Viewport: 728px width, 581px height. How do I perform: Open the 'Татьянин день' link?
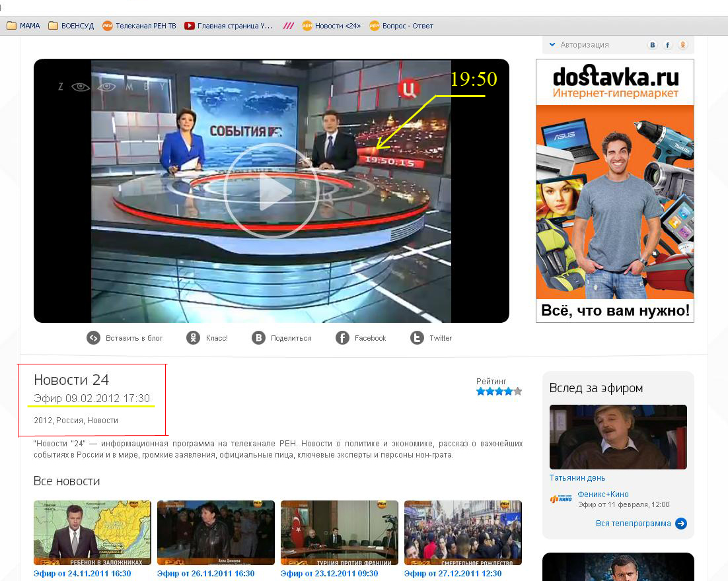click(x=577, y=478)
